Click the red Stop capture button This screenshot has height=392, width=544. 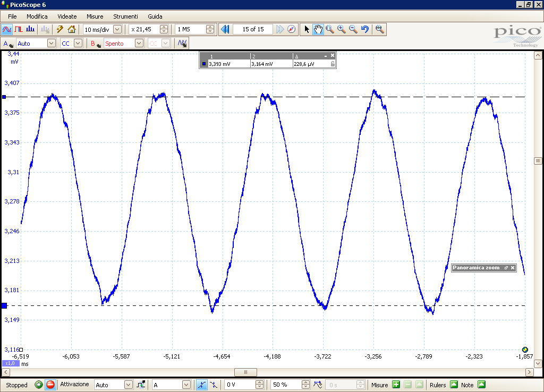pyautogui.click(x=50, y=385)
